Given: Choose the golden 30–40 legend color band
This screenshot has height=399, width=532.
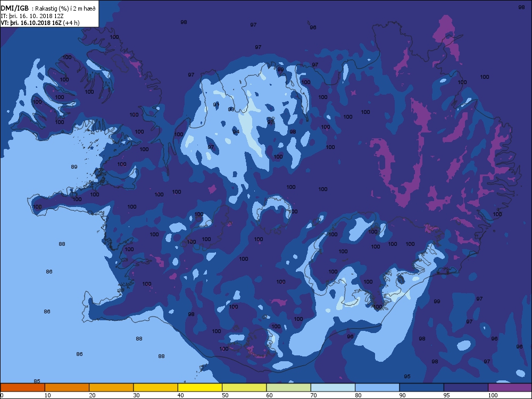Looking at the screenshot, I should (156, 387).
